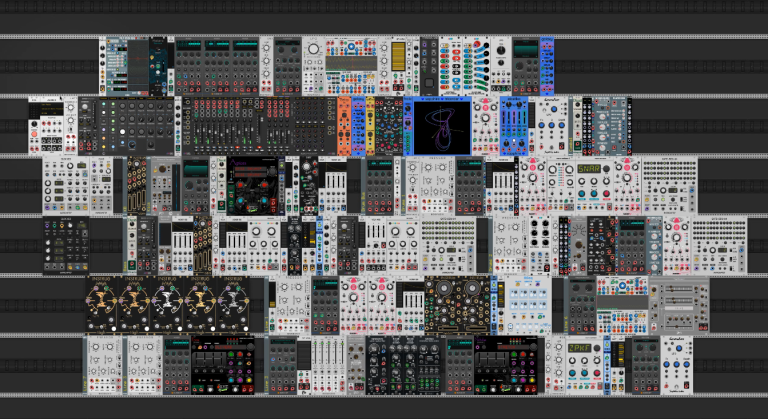Screen dimensions: 768x419
Task: Turn the sunburst dial on narrow gray fourth-row module
Action: [x=579, y=229]
